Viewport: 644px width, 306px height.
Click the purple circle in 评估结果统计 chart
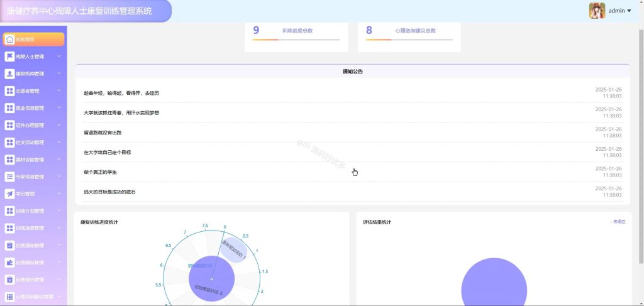pos(494,281)
